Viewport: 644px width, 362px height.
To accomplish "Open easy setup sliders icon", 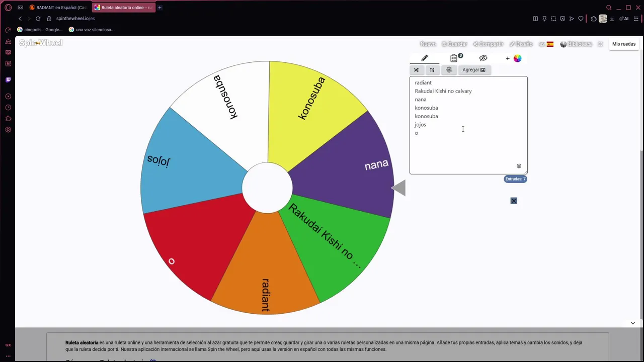I will point(635,19).
